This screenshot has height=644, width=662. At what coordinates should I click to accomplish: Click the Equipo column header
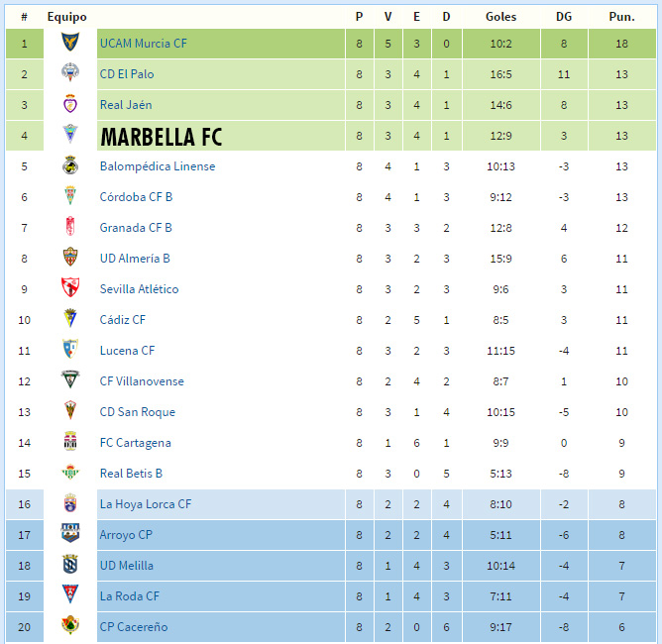(67, 17)
